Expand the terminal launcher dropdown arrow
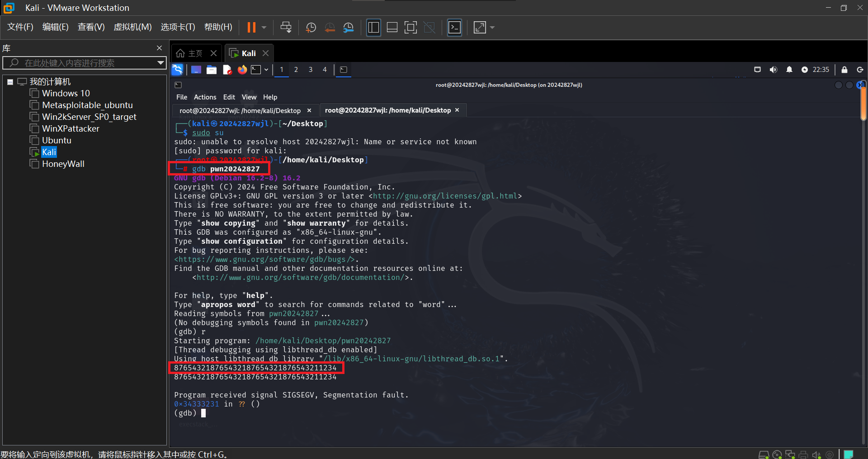 (266, 70)
